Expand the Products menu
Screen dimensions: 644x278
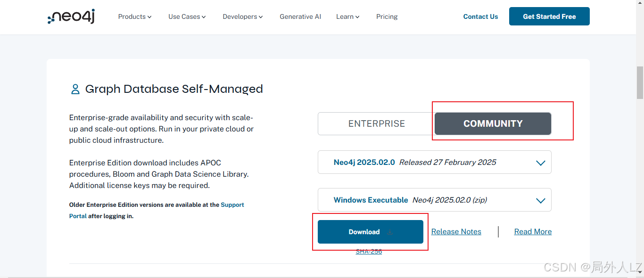135,16
